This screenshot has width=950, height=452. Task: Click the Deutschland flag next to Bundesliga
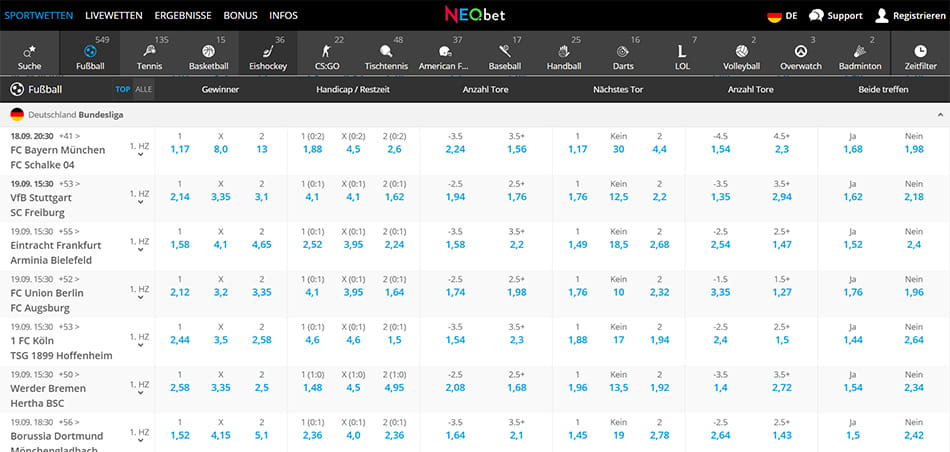pos(17,115)
